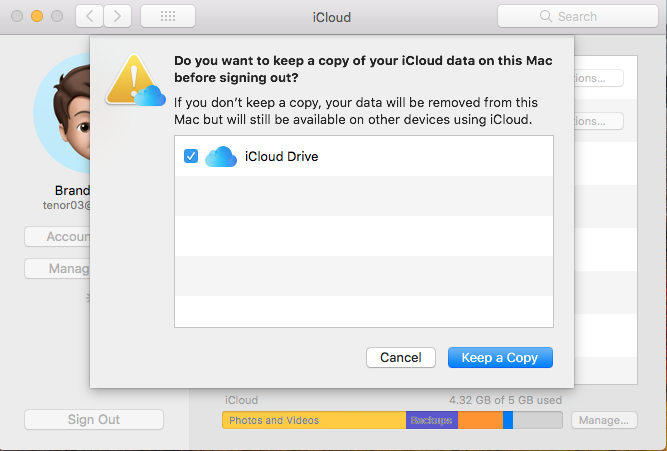Click in the Search field
The image size is (667, 451).
click(578, 16)
